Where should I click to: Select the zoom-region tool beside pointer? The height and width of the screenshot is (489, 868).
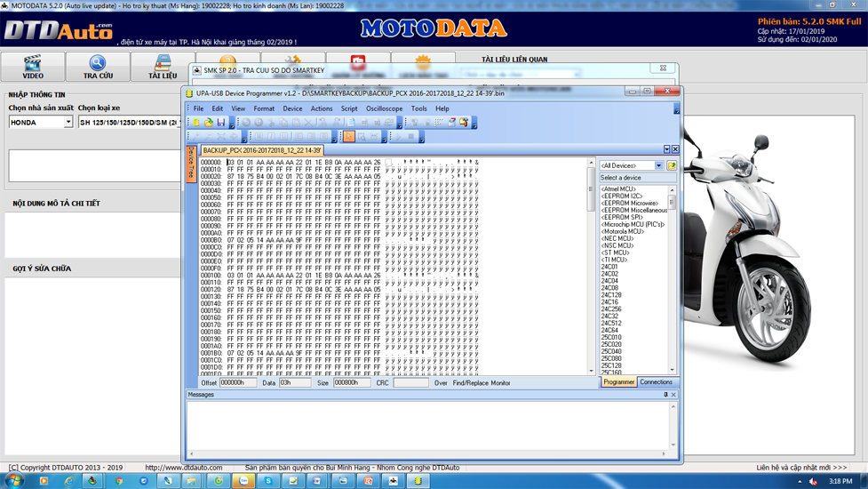click(362, 136)
